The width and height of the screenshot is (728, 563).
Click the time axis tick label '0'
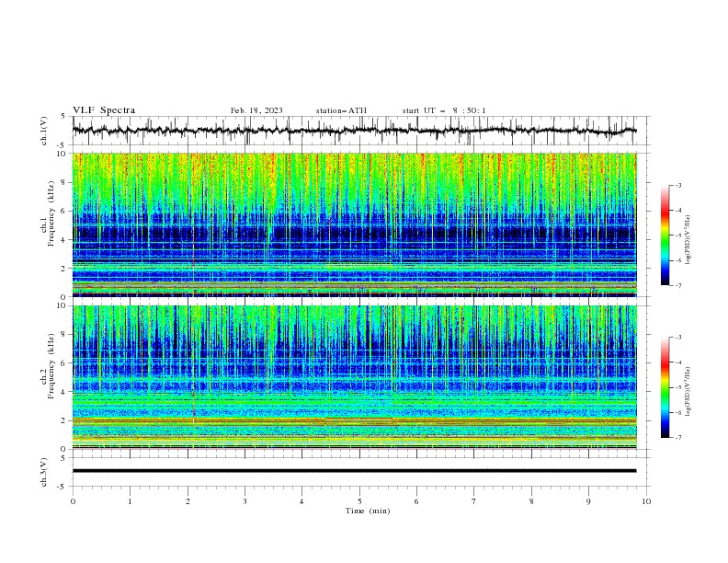click(x=73, y=501)
